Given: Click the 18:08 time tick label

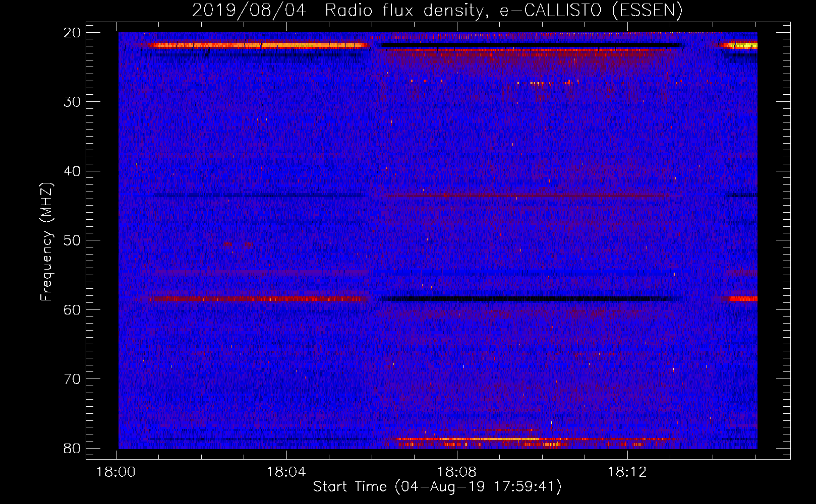Looking at the screenshot, I should point(457,472).
